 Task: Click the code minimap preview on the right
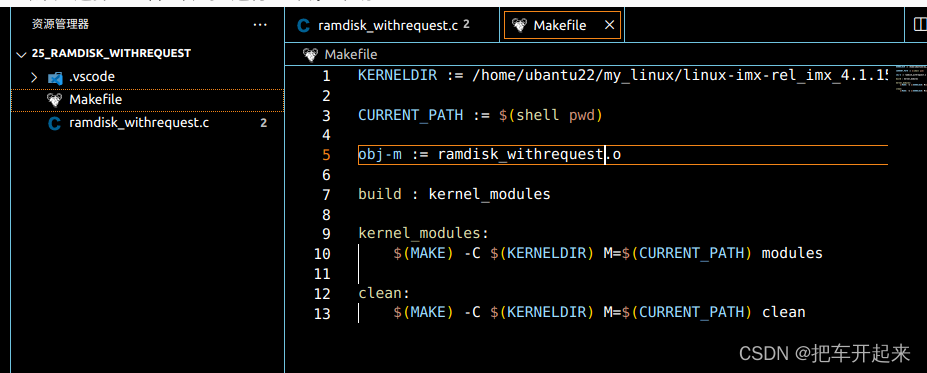(x=907, y=79)
